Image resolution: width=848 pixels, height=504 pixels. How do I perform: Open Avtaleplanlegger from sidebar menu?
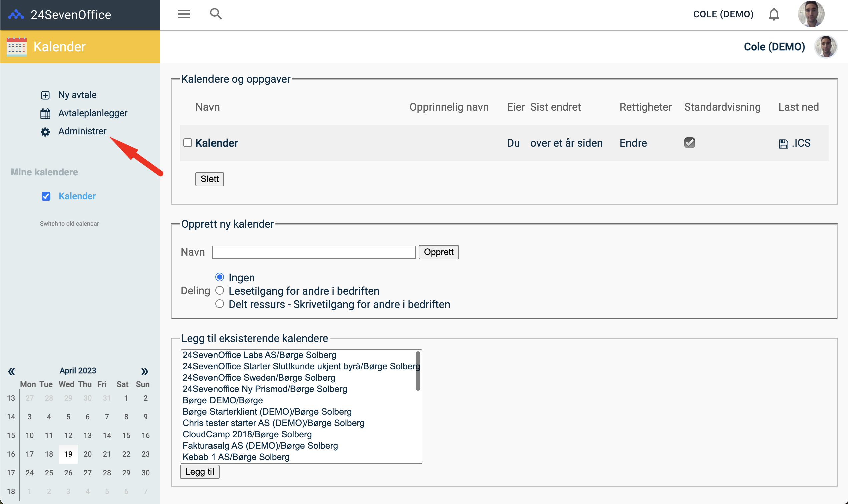92,113
